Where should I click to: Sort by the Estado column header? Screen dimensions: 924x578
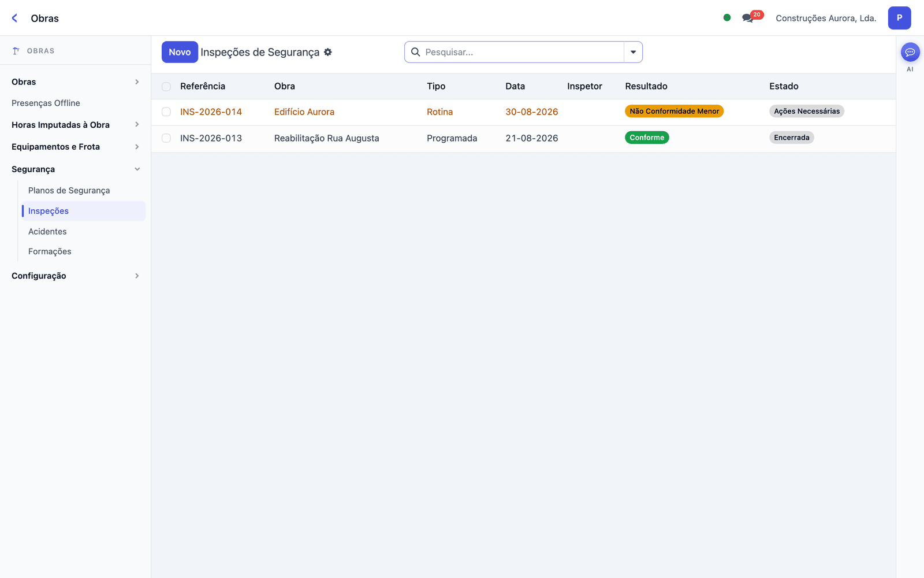784,86
